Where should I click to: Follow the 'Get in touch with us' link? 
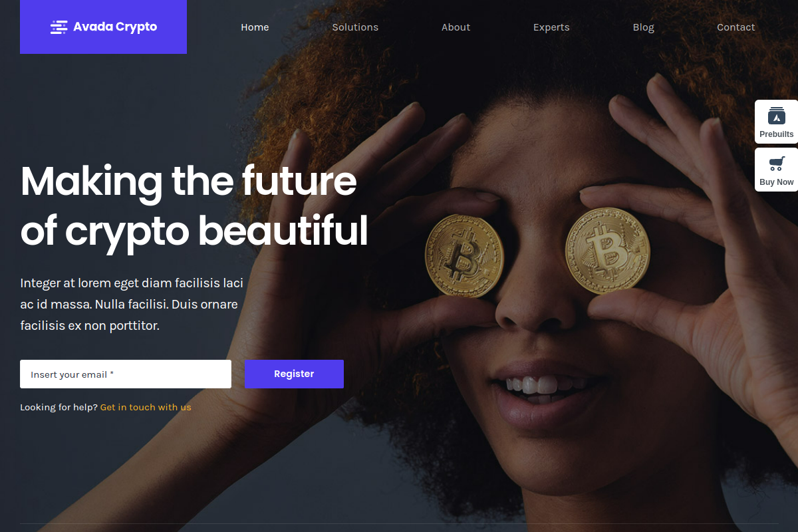[x=146, y=407]
